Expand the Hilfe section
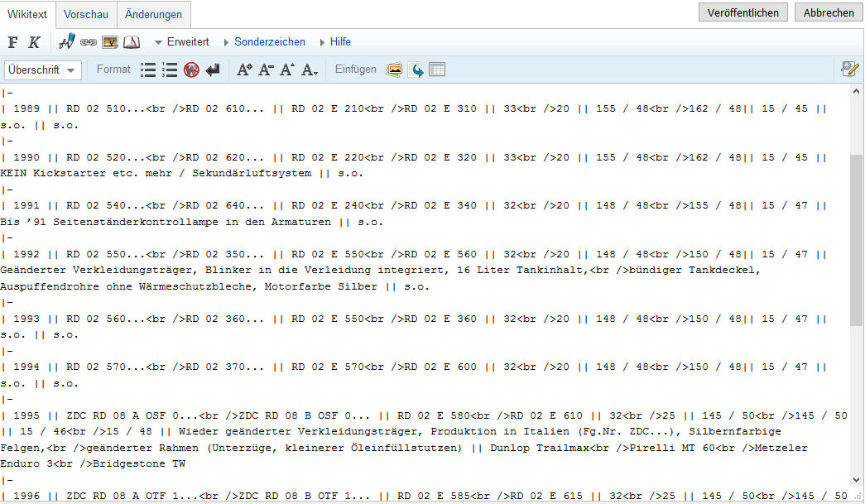The width and height of the screenshot is (865, 504). click(x=335, y=42)
